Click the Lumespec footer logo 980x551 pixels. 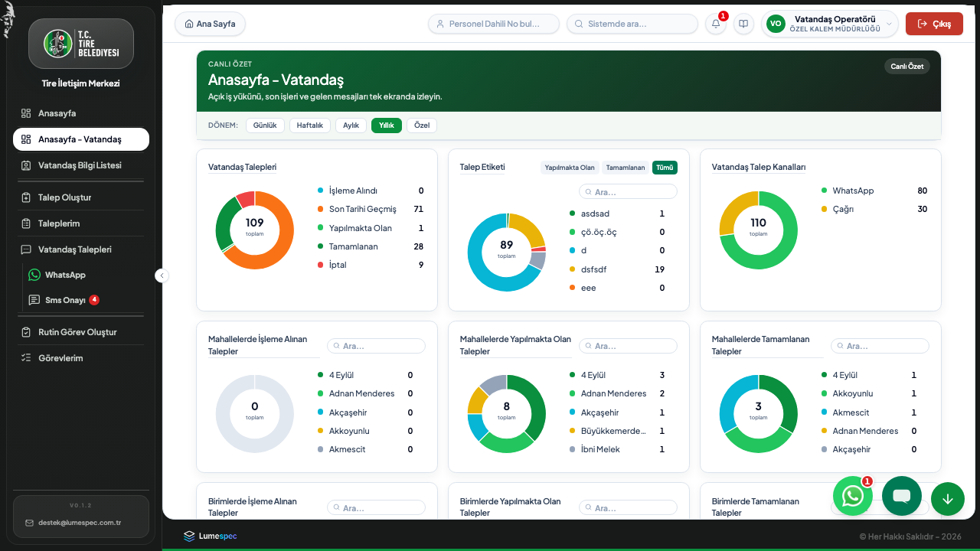click(x=211, y=536)
